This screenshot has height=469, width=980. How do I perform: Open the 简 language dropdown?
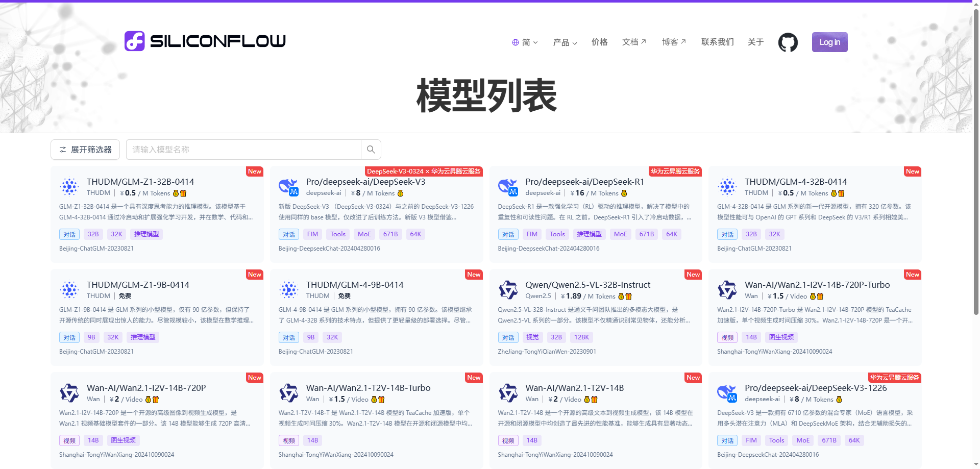point(525,42)
